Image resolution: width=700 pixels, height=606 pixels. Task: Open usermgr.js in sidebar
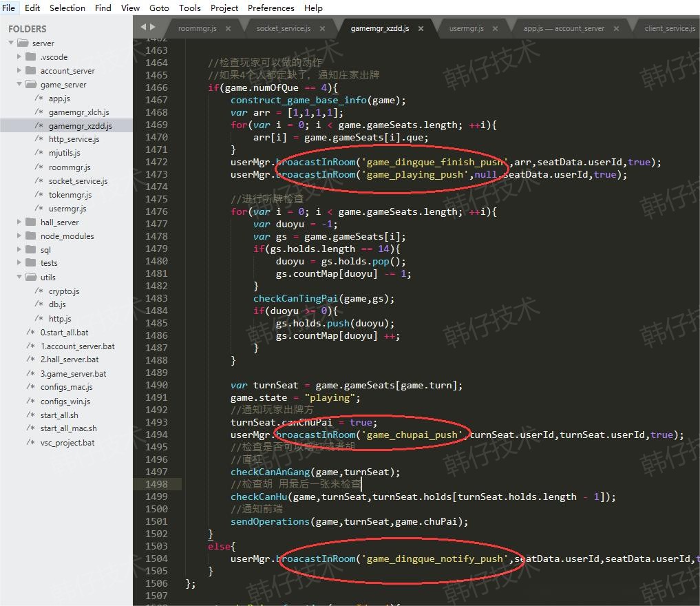(x=68, y=209)
